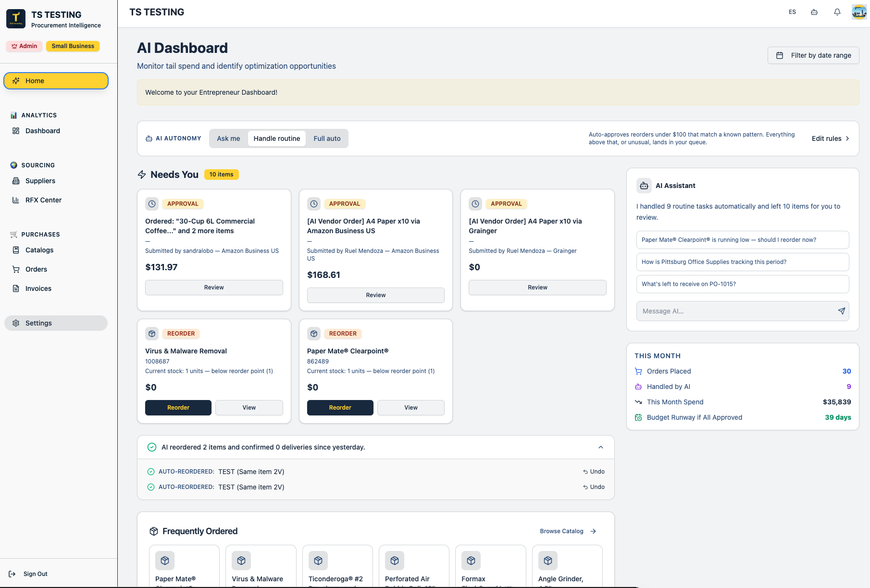Screen dimensions: 870x588
Task: Open the user avatar profile menu
Action: [859, 12]
